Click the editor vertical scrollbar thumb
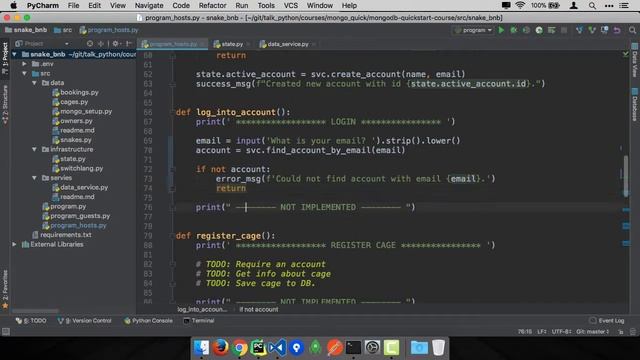Screen dimensions: 640x360 coord(626,176)
